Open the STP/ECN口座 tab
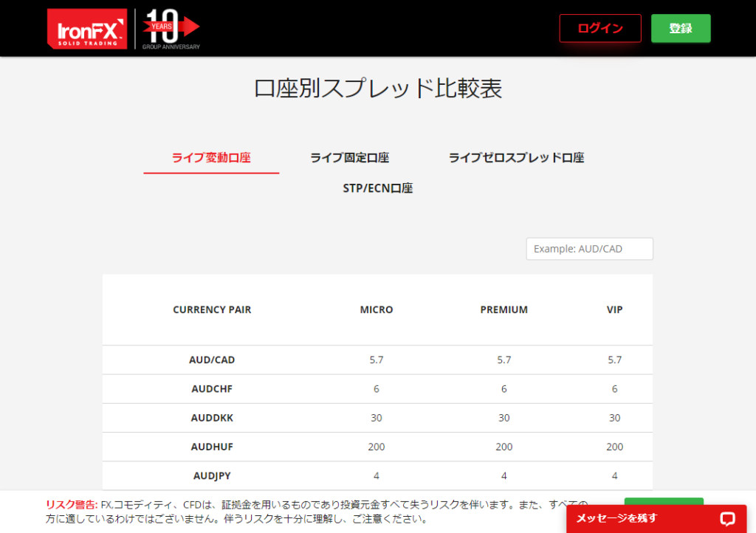756x533 pixels. click(377, 188)
